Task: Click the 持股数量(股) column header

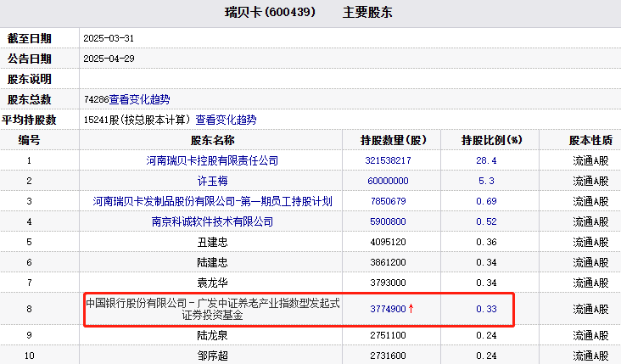Action: pyautogui.click(x=388, y=140)
